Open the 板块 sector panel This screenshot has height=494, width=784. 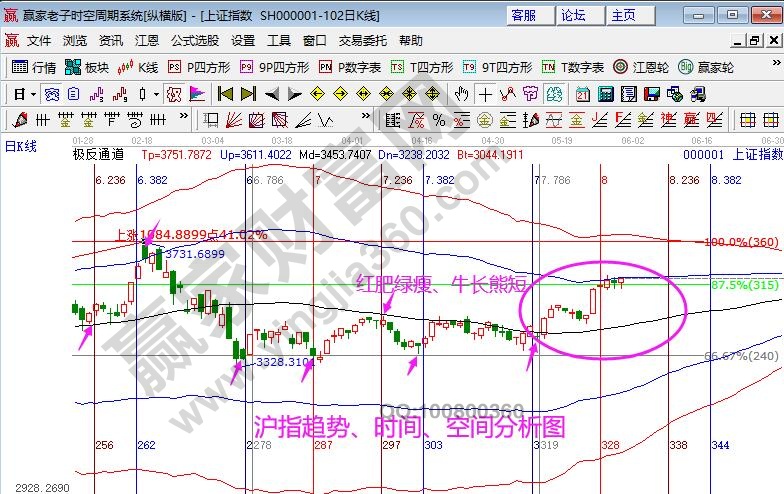coord(87,67)
